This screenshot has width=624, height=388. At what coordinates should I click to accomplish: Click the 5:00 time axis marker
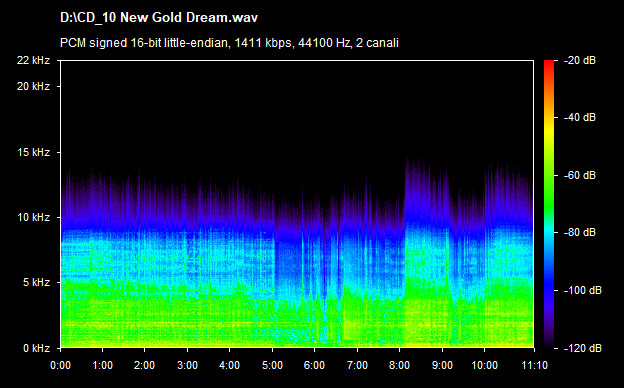click(x=272, y=365)
